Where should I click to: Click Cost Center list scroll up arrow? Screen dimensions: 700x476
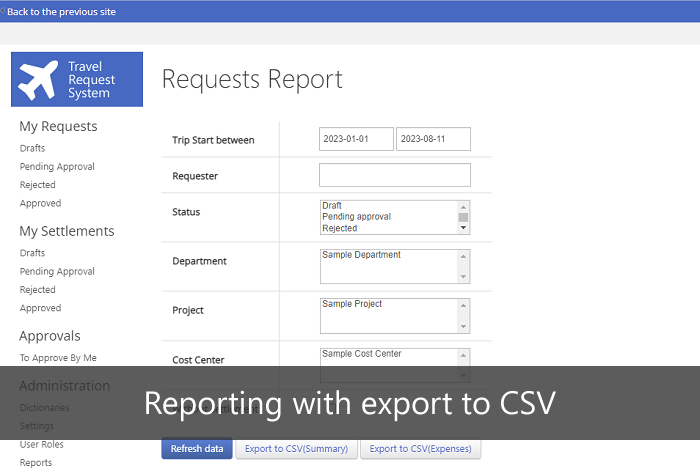(463, 355)
